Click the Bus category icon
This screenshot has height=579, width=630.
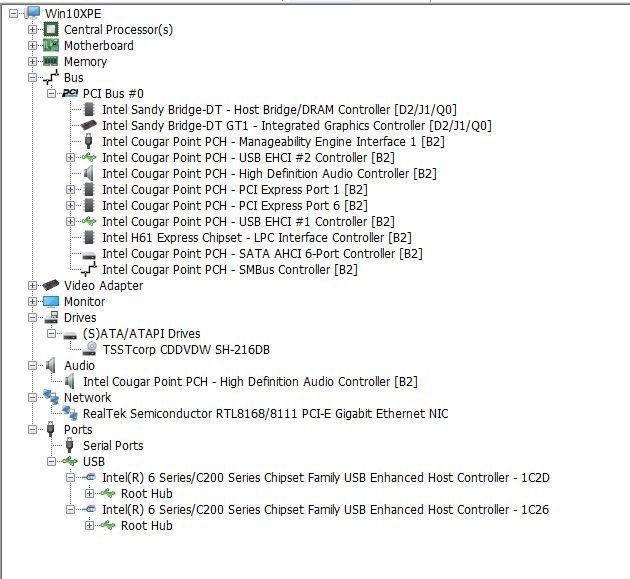click(51, 78)
